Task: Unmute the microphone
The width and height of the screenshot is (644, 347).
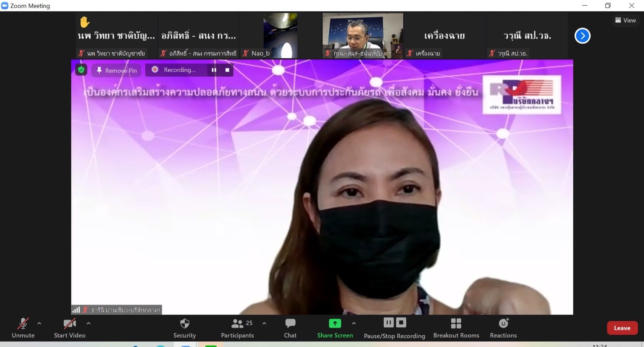Action: tap(23, 328)
